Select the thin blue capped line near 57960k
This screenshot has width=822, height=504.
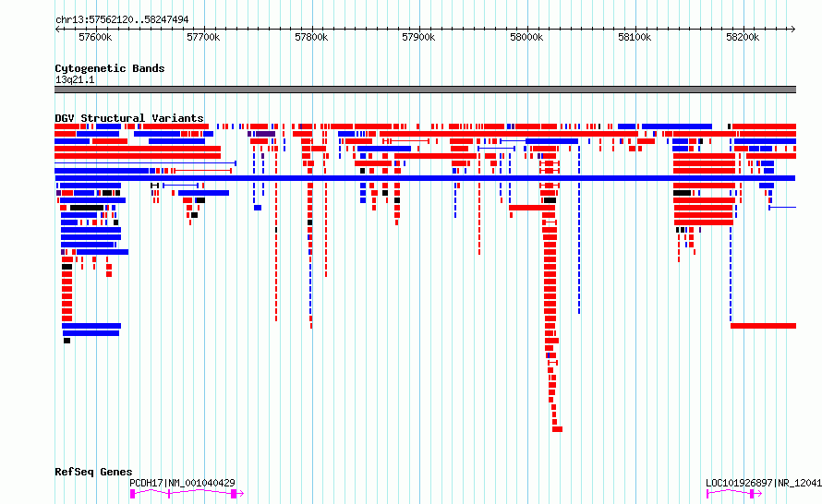tap(496, 149)
